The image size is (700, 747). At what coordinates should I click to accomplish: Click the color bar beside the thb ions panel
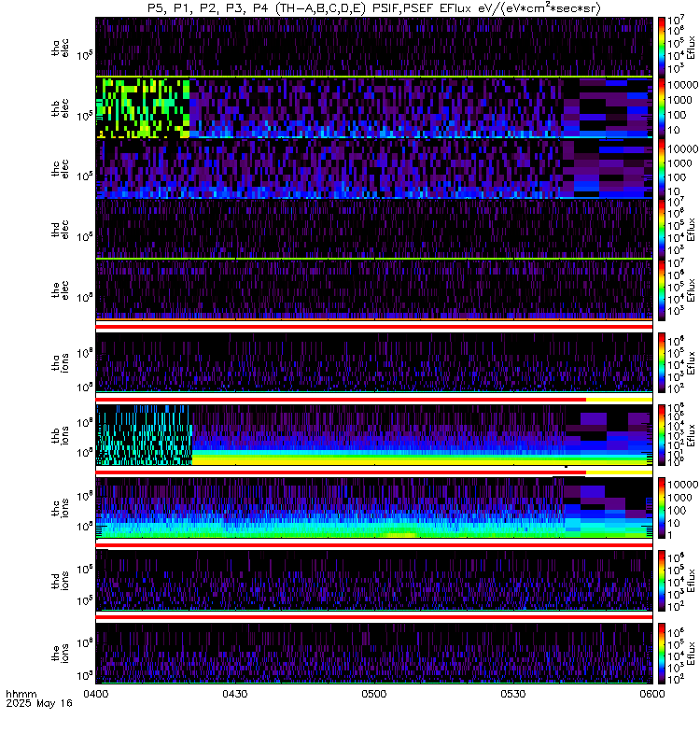pyautogui.click(x=662, y=435)
